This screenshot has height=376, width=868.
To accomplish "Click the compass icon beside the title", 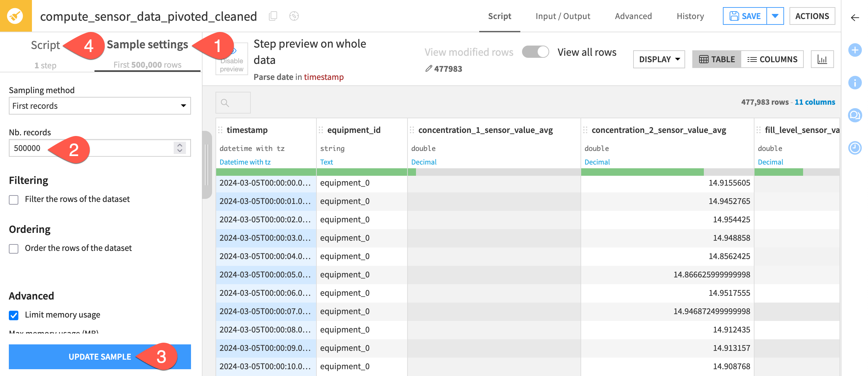I will pyautogui.click(x=294, y=16).
